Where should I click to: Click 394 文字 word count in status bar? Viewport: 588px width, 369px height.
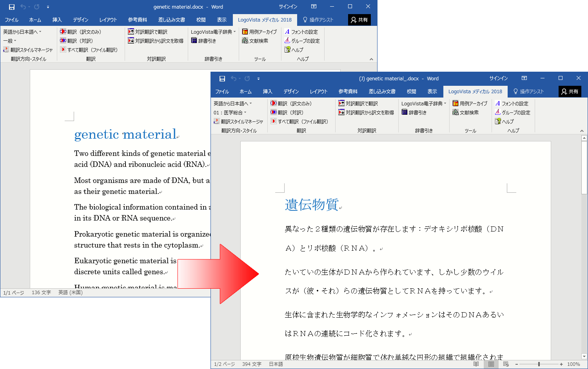pyautogui.click(x=252, y=364)
